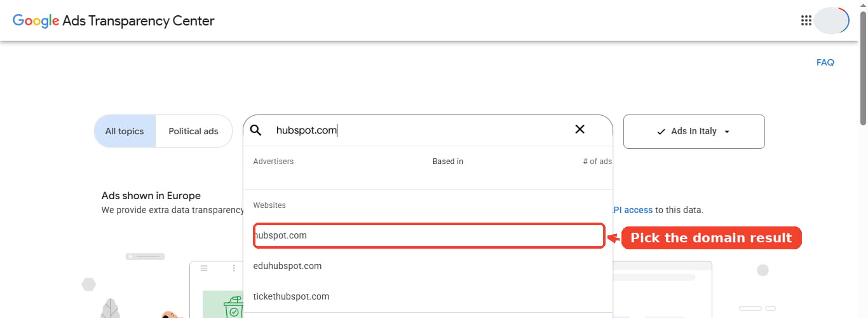Clear the search field with X
The height and width of the screenshot is (318, 868).
click(580, 129)
